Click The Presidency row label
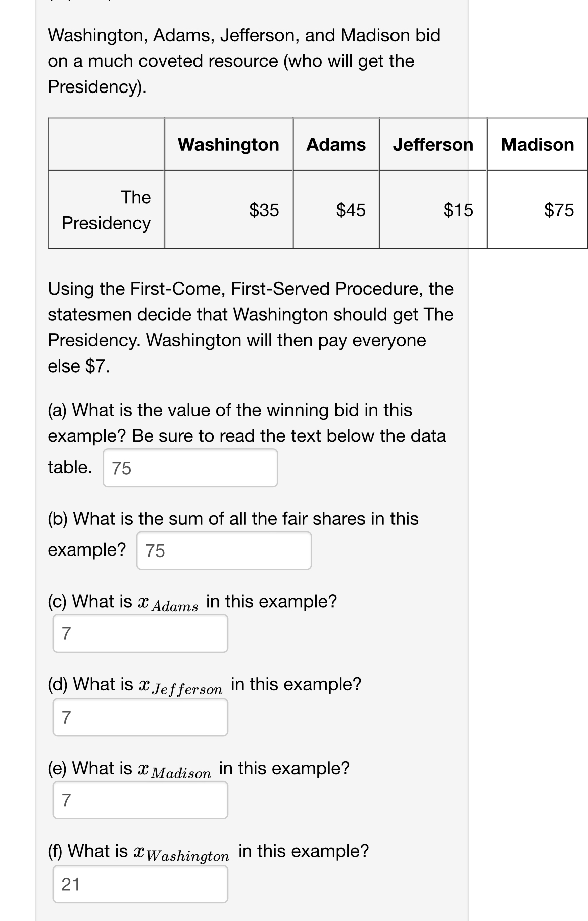The width and height of the screenshot is (588, 921). [x=106, y=210]
